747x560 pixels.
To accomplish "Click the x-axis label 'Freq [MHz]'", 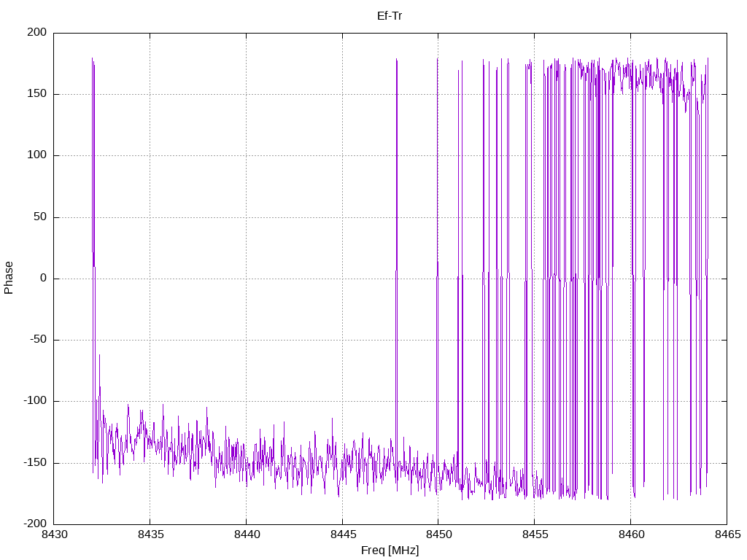I will point(390,551).
